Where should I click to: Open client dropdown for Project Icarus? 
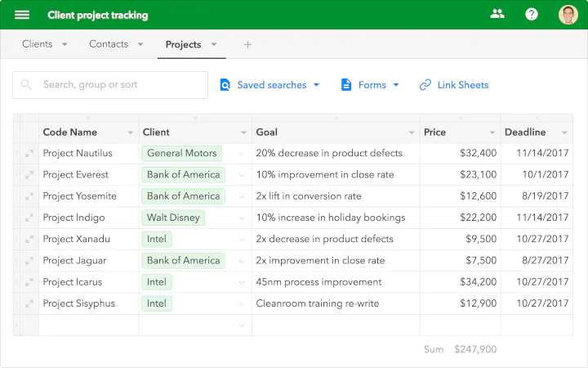tap(242, 282)
